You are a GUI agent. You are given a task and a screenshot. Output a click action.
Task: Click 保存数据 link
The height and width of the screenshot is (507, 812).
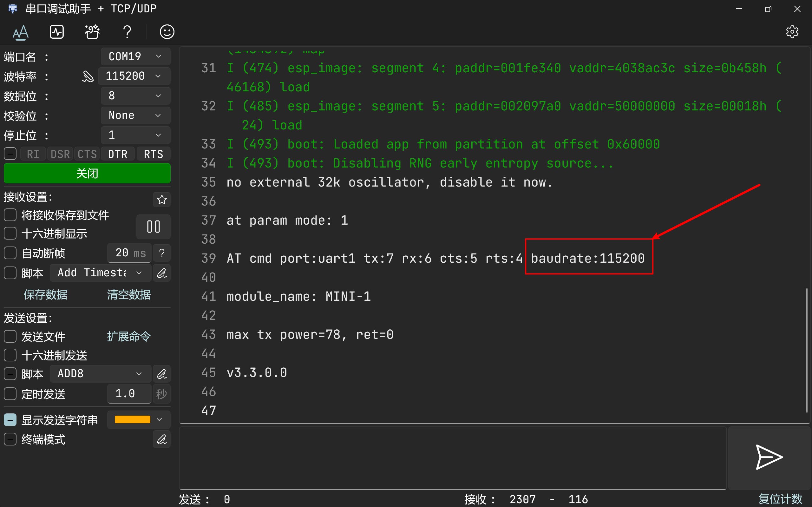point(46,295)
